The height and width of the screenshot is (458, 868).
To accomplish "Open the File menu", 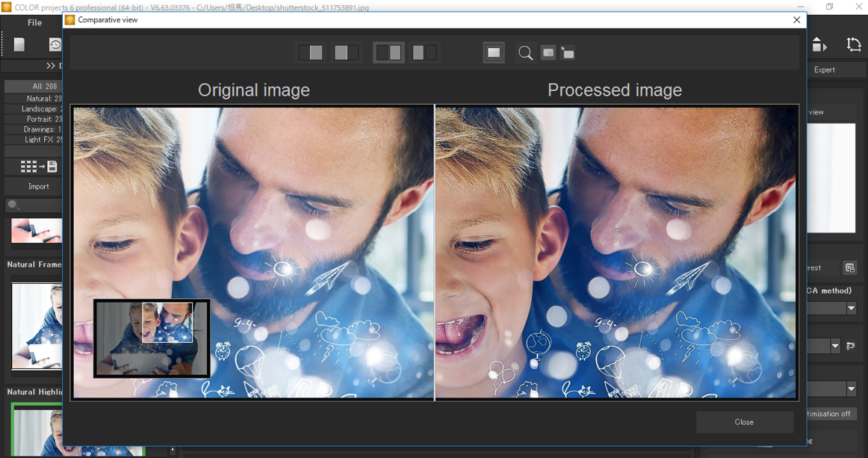I will (x=34, y=22).
